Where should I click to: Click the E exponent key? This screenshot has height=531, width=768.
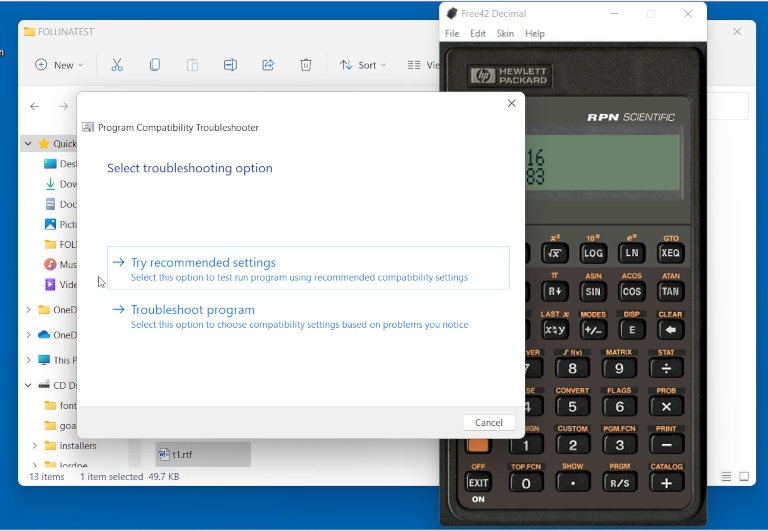coord(631,330)
